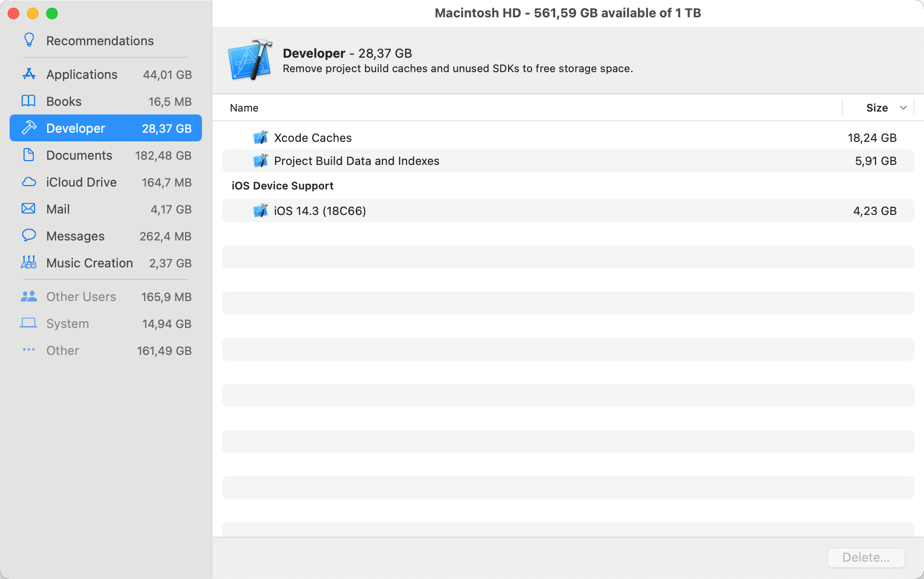Viewport: 924px width, 579px height.
Task: Click the green full-screen button
Action: [52, 13]
